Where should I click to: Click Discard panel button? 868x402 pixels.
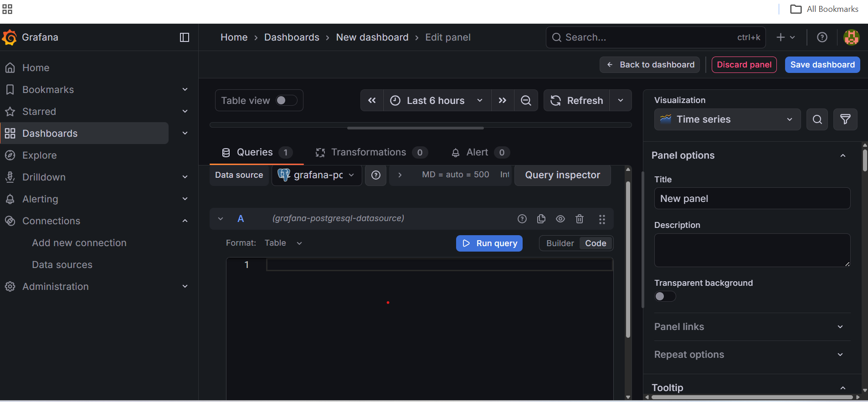click(x=744, y=65)
